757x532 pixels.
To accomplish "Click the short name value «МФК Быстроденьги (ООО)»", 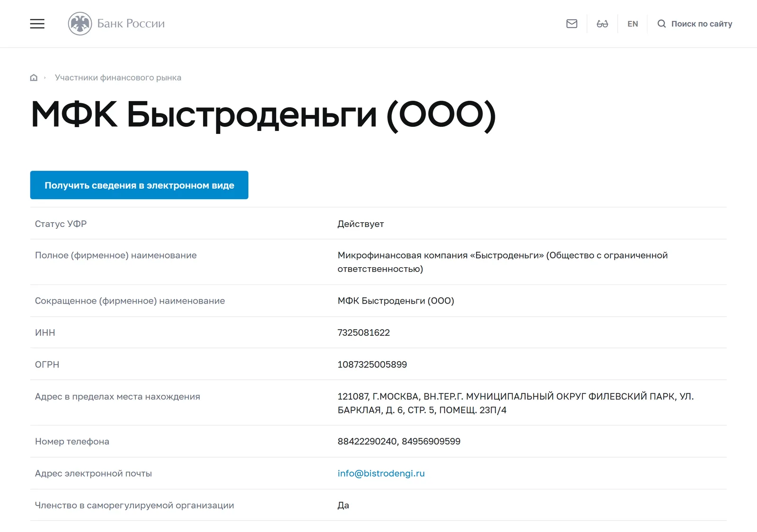I will 396,301.
